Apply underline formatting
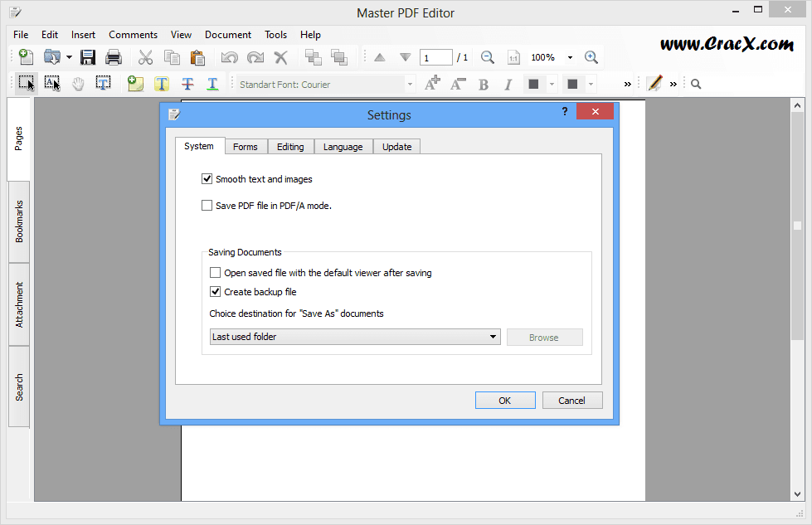Screen dimensions: 812x525 pos(212,83)
